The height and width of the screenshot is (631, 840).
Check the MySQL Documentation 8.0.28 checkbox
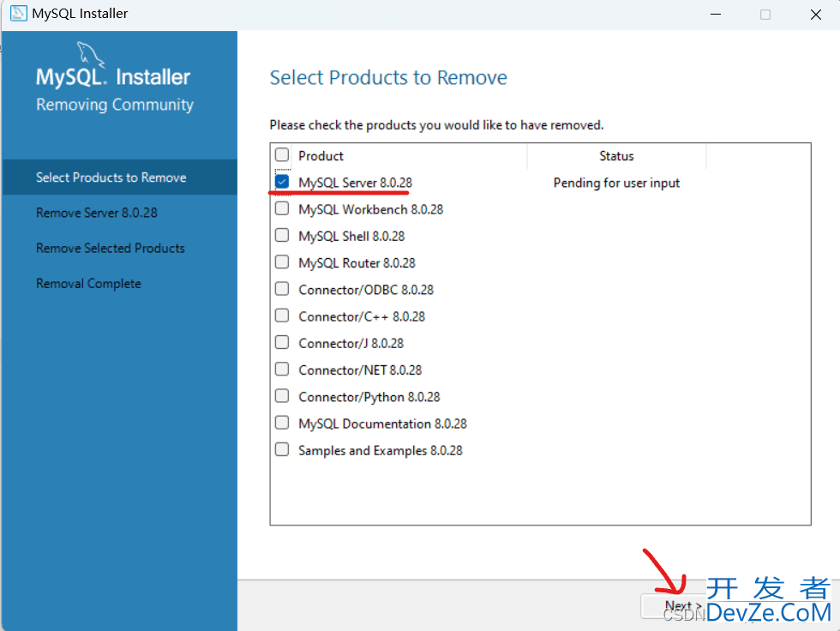[282, 423]
